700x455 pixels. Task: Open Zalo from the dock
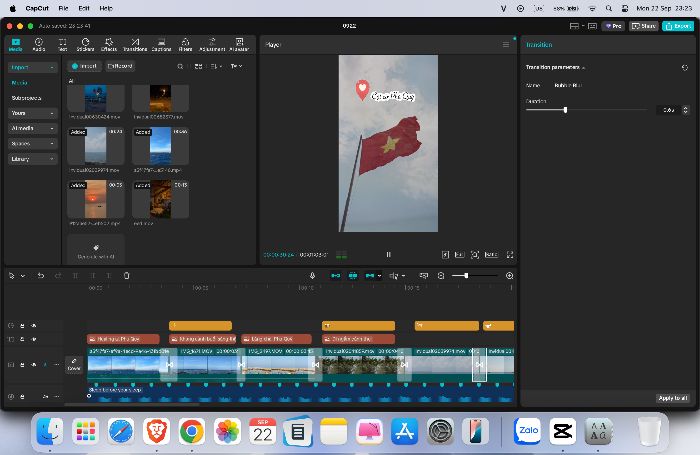click(528, 431)
